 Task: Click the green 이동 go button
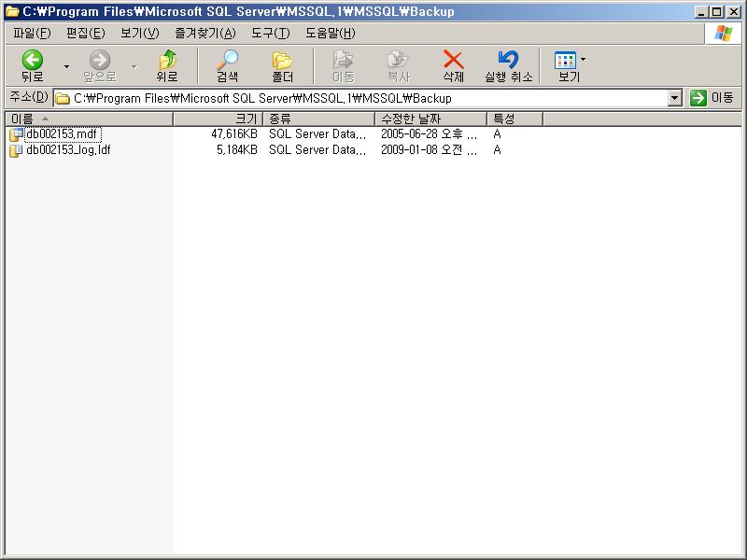point(712,98)
